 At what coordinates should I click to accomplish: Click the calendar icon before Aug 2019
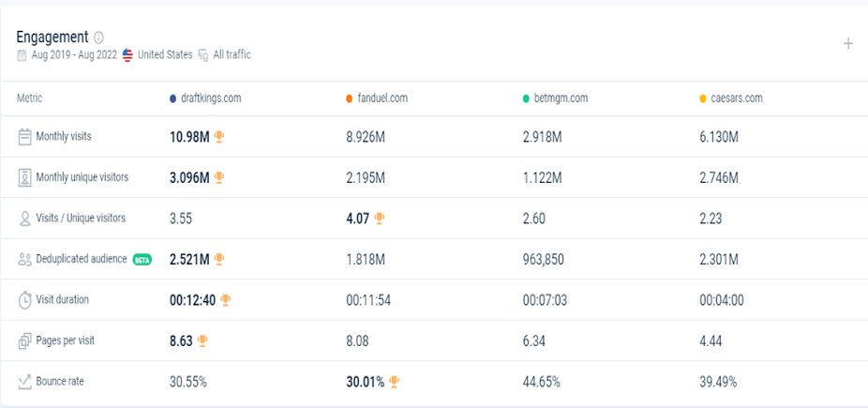(22, 54)
